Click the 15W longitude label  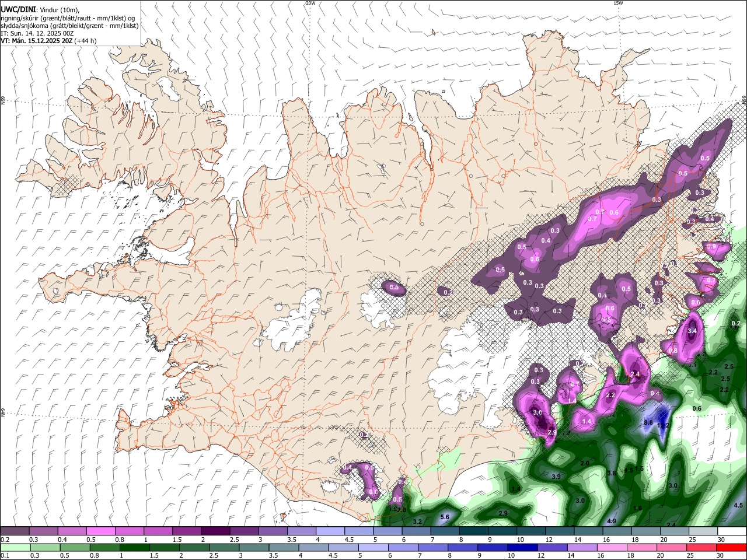click(618, 3)
